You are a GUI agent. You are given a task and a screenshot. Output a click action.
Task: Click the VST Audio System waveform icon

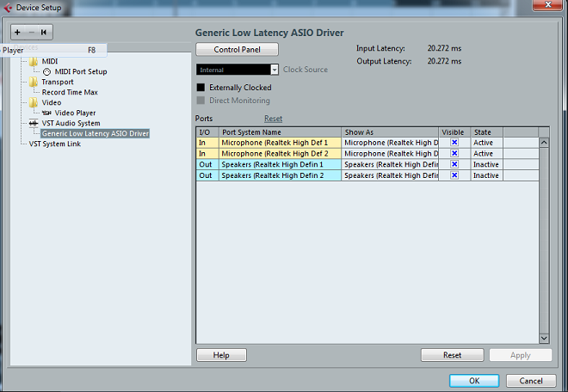tap(34, 123)
